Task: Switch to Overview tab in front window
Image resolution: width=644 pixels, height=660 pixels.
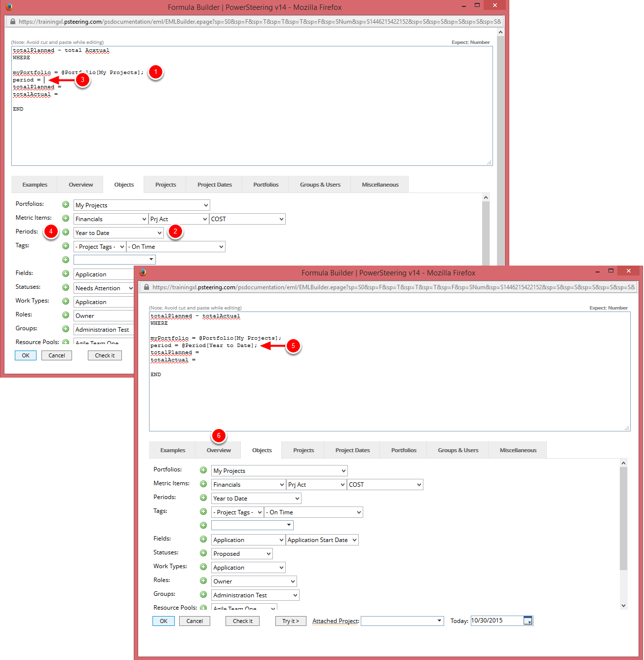Action: tap(219, 450)
